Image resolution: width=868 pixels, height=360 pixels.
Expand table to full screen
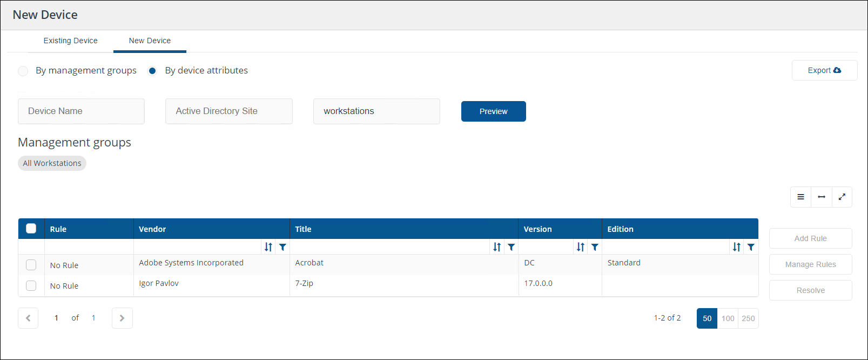pos(842,197)
